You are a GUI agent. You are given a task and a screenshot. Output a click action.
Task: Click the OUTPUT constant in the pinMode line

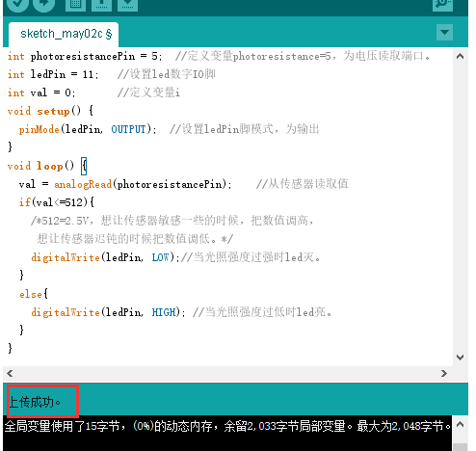point(128,129)
